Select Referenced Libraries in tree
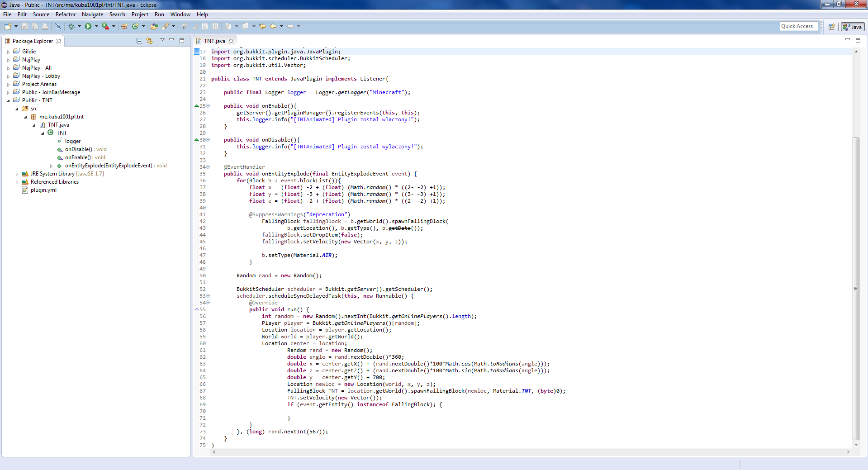 (54, 182)
